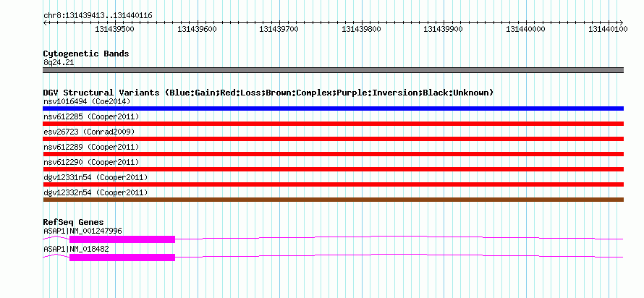Click the blue nsv1016494 gain variant bar

pyautogui.click(x=333, y=108)
